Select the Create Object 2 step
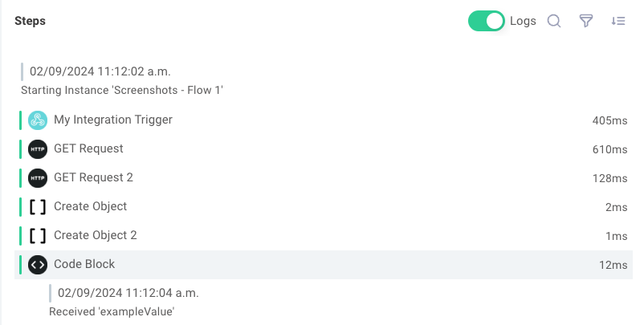The width and height of the screenshot is (644, 325). coord(324,236)
